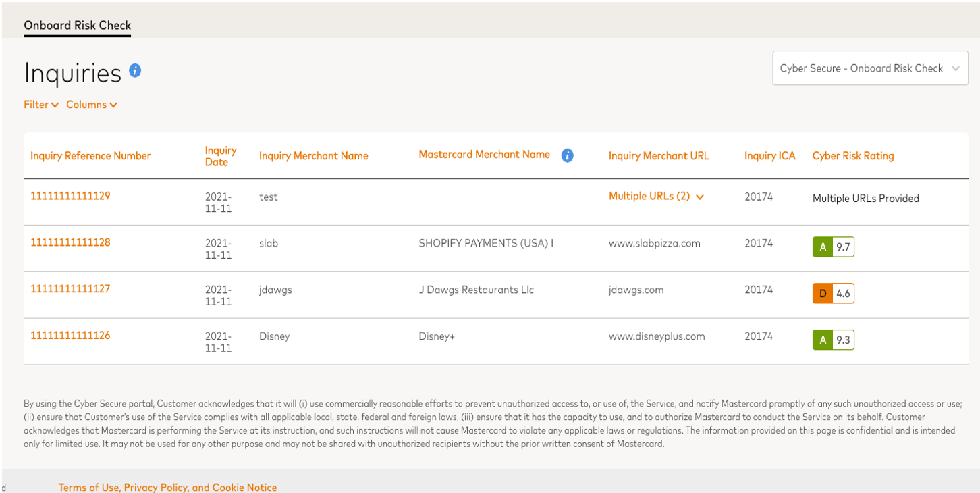The image size is (980, 493).
Task: Click info icon next to Mastercard Merchant Name
Action: click(568, 156)
